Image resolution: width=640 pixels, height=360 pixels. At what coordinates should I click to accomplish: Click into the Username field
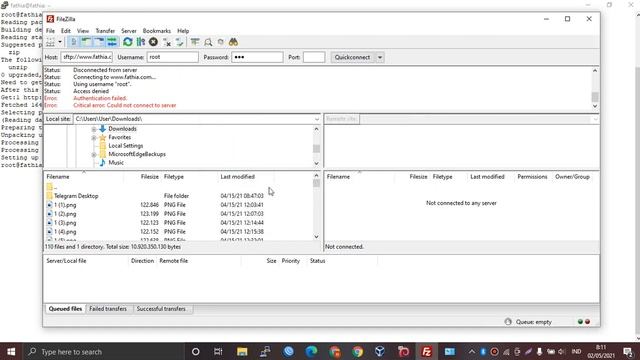coord(173,57)
